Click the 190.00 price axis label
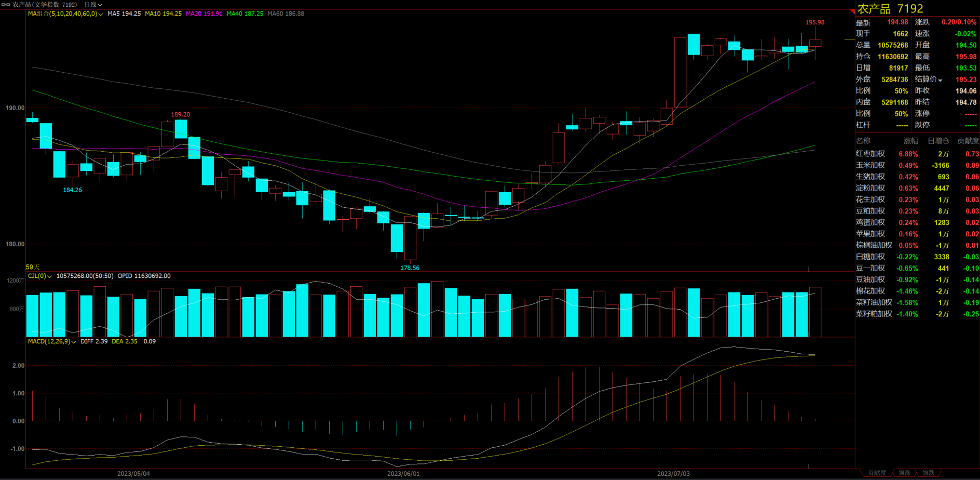This screenshot has width=980, height=480. 15,108
